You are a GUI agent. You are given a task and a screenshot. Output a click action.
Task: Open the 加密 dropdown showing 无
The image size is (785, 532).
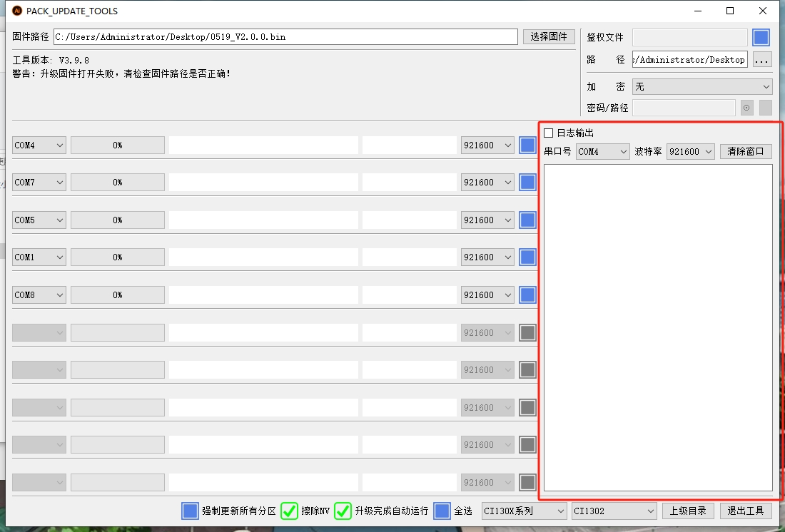click(702, 86)
